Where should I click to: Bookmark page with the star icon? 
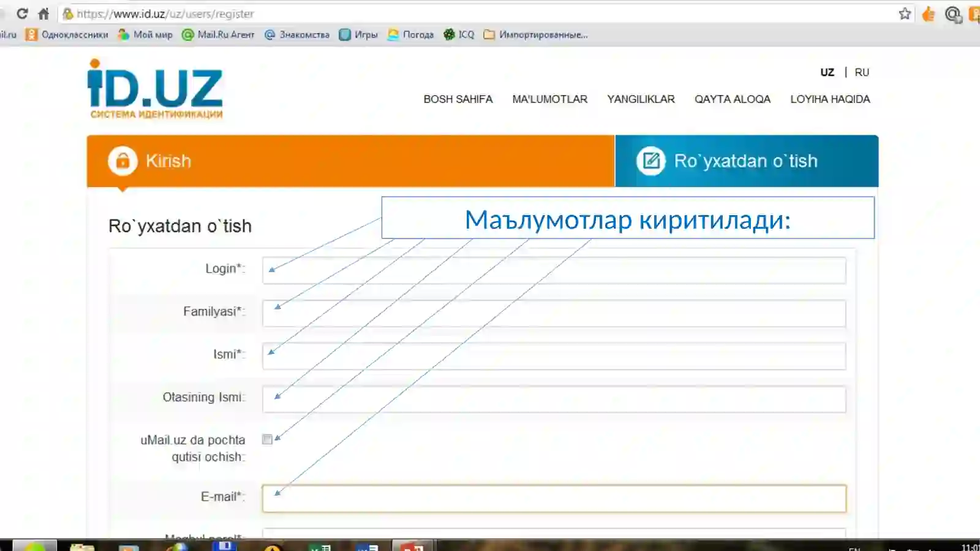[x=905, y=13]
